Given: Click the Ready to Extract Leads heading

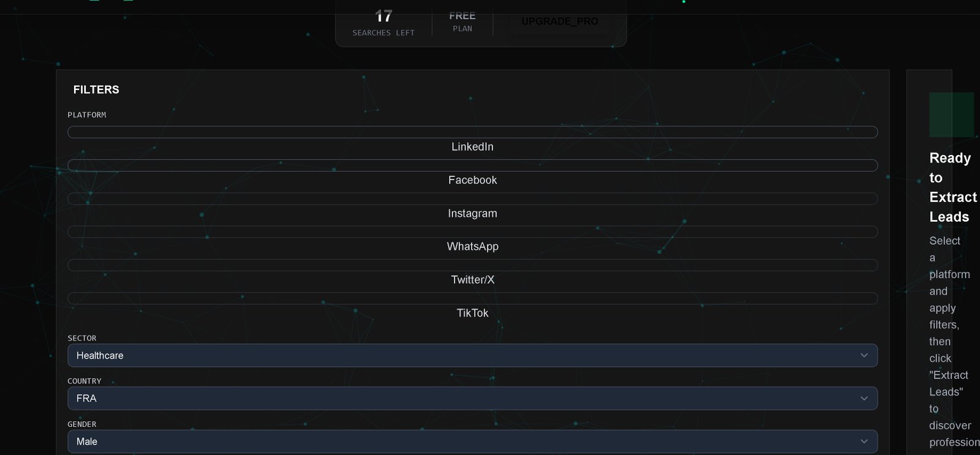Looking at the screenshot, I should click(953, 187).
